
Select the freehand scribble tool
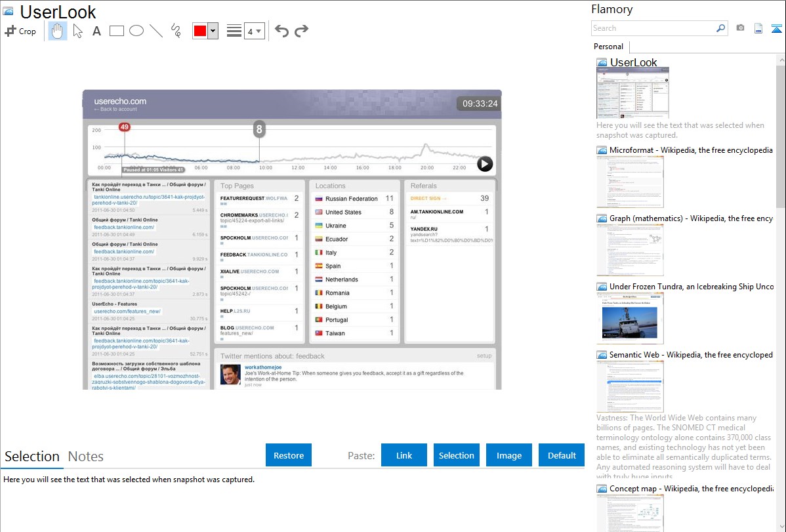pyautogui.click(x=176, y=31)
